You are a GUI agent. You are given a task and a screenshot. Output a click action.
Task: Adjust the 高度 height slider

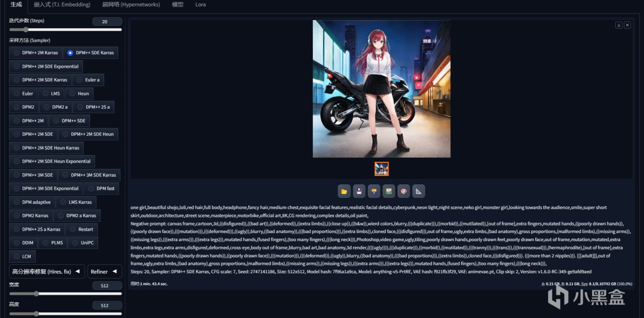[x=65, y=313]
